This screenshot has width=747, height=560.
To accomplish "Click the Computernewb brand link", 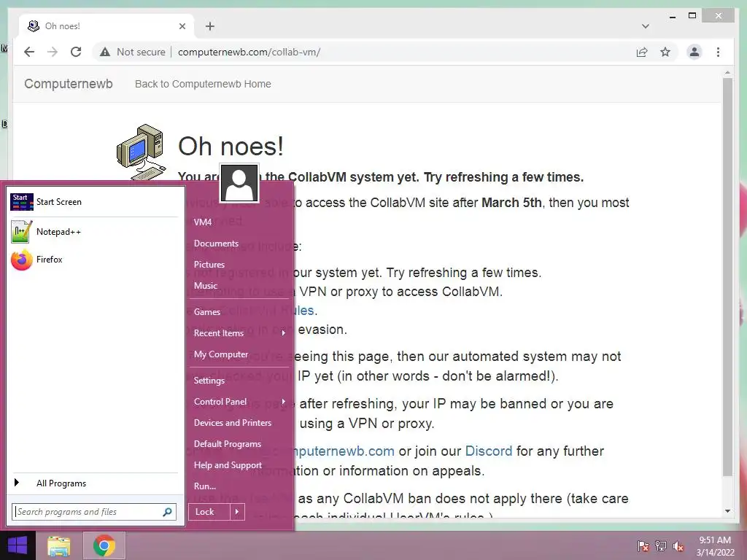I will [69, 84].
